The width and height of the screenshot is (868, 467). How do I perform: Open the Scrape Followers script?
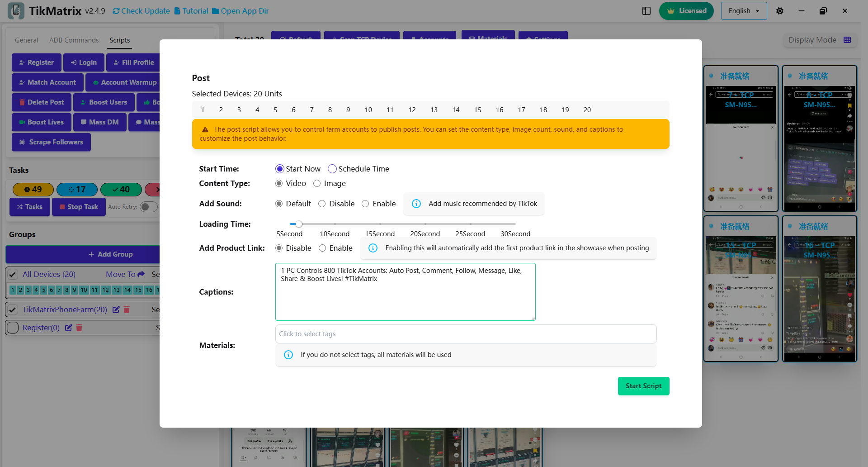pyautogui.click(x=51, y=142)
